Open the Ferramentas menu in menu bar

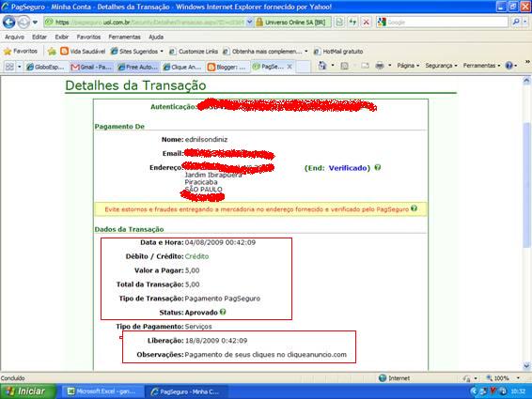[124, 37]
